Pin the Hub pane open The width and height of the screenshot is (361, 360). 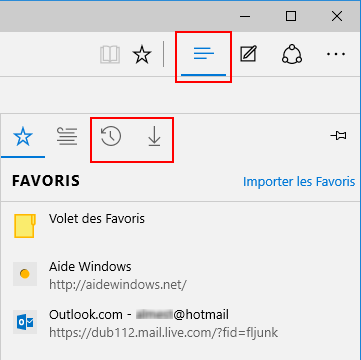[339, 136]
